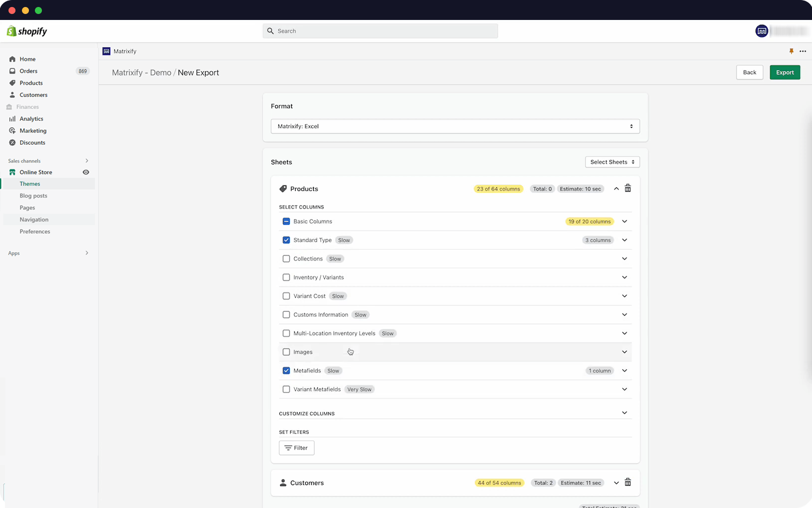Expand the Standard Type row chevron
The width and height of the screenshot is (812, 508).
click(x=624, y=240)
